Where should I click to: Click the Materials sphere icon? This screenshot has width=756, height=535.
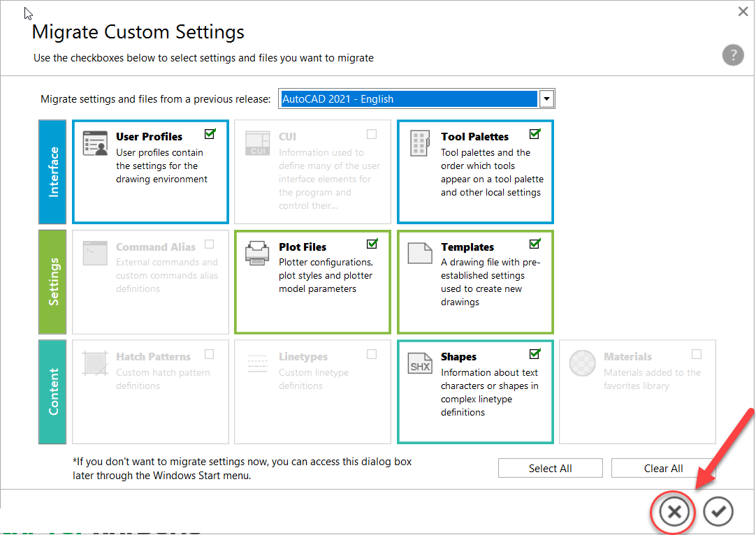coord(582,362)
